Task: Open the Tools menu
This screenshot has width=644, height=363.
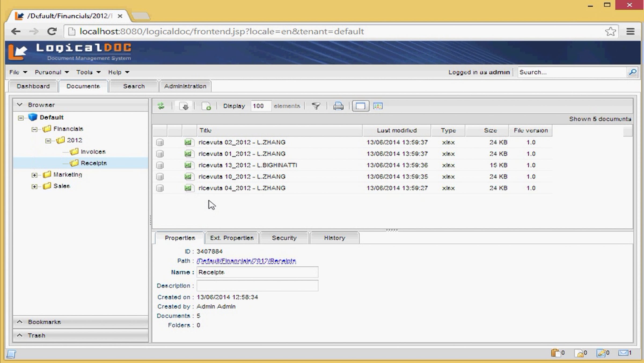Action: pyautogui.click(x=88, y=72)
